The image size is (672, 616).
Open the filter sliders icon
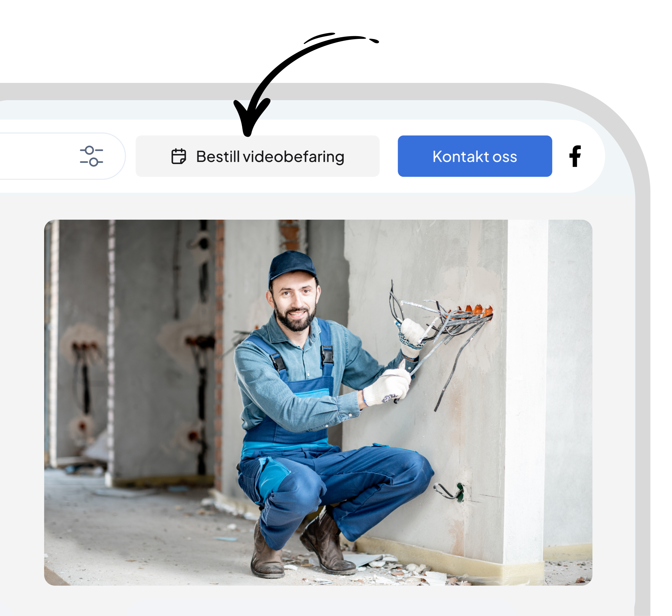coord(91,156)
